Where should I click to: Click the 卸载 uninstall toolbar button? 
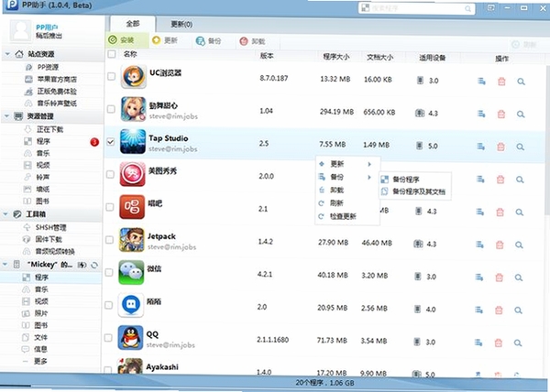(253, 41)
